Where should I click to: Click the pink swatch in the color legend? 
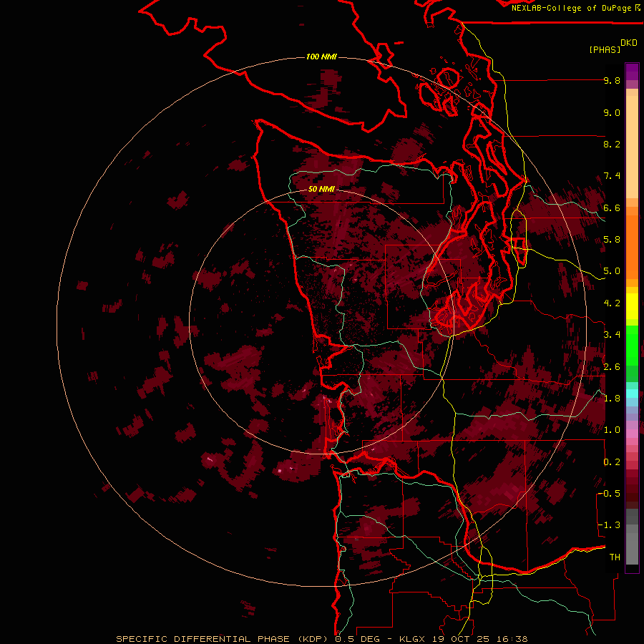pos(632,434)
